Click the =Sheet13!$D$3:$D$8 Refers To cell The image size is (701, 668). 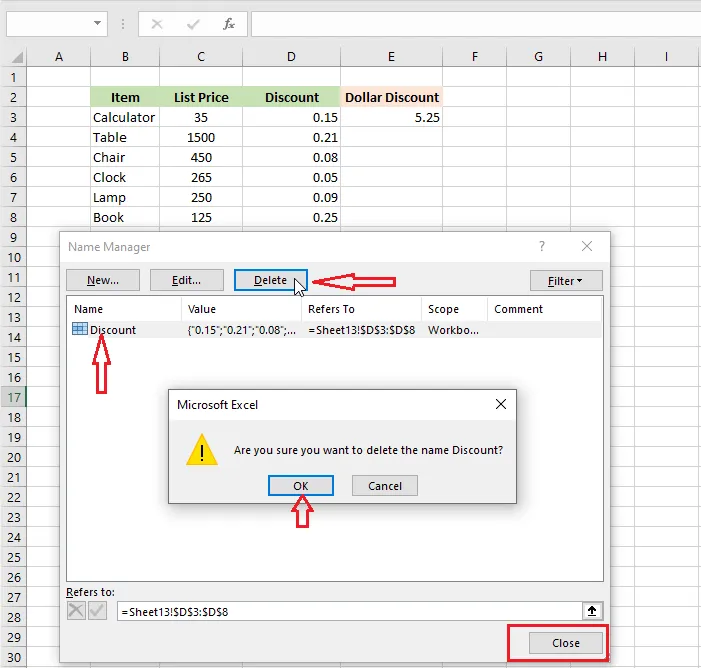pyautogui.click(x=361, y=330)
